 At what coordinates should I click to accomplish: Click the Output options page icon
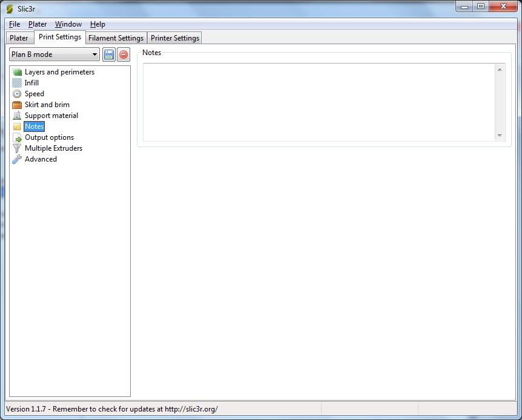click(17, 137)
